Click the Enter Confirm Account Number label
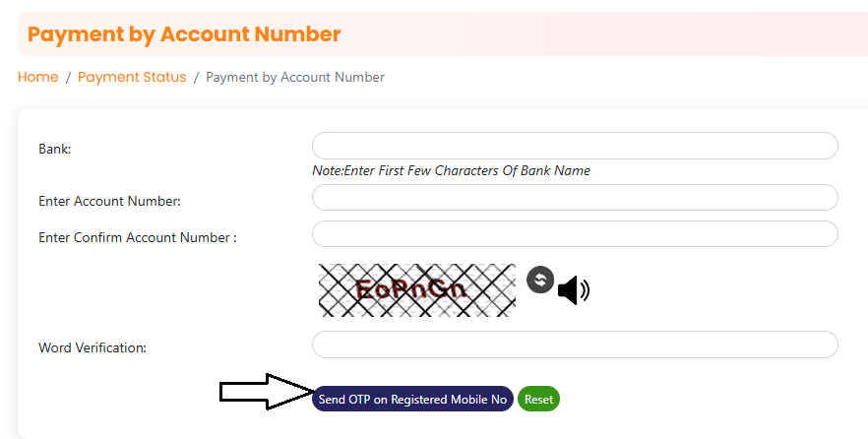This screenshot has height=439, width=868. 138,237
